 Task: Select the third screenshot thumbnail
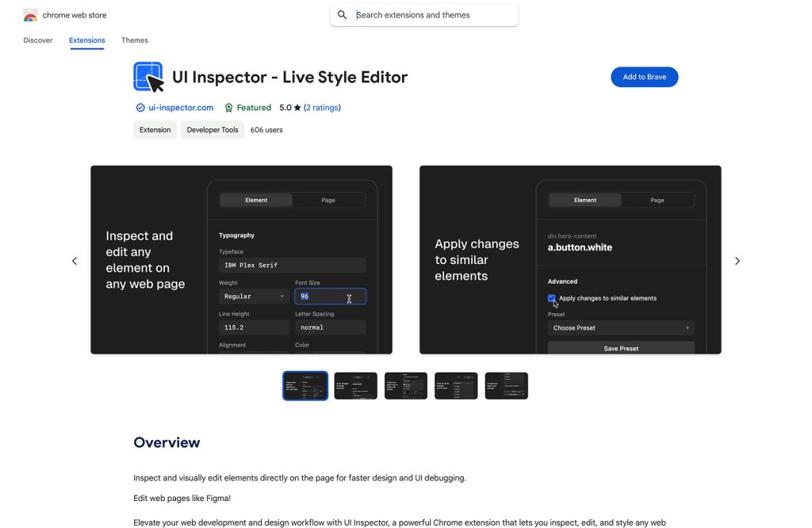point(406,385)
